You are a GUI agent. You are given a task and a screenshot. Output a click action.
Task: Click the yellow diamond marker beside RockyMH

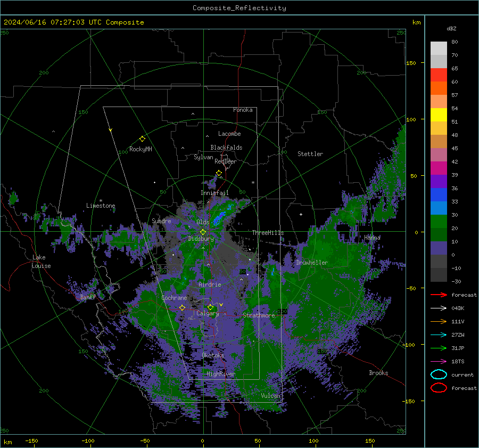tap(142, 139)
